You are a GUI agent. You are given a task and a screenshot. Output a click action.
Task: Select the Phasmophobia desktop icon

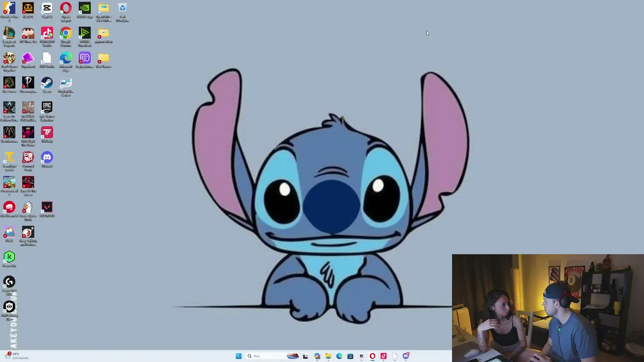pyautogui.click(x=28, y=85)
